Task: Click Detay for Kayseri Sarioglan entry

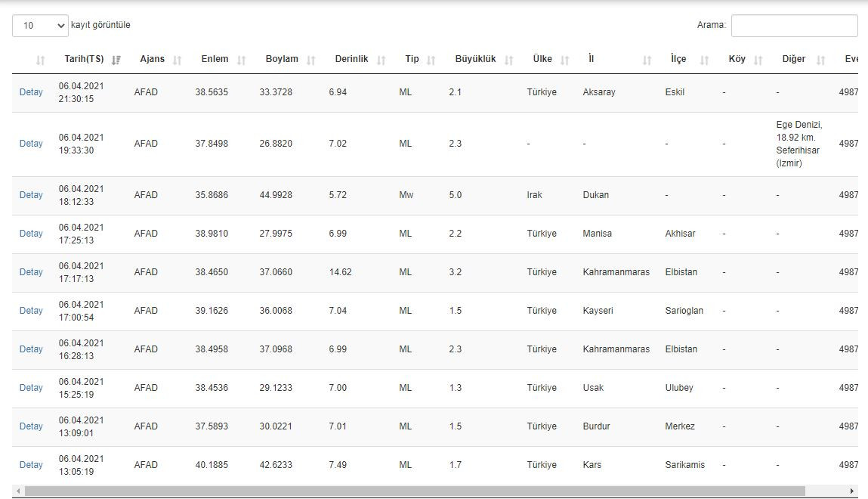Action: pos(31,311)
